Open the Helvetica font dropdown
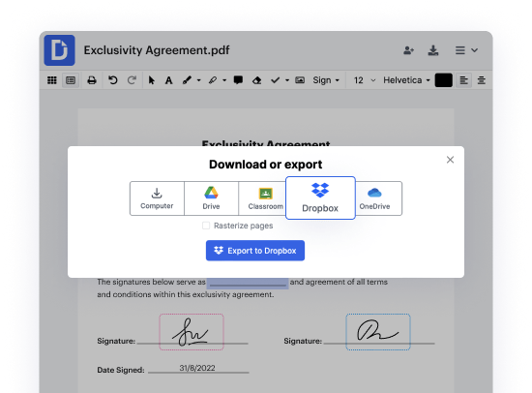The image size is (532, 393). pos(406,80)
